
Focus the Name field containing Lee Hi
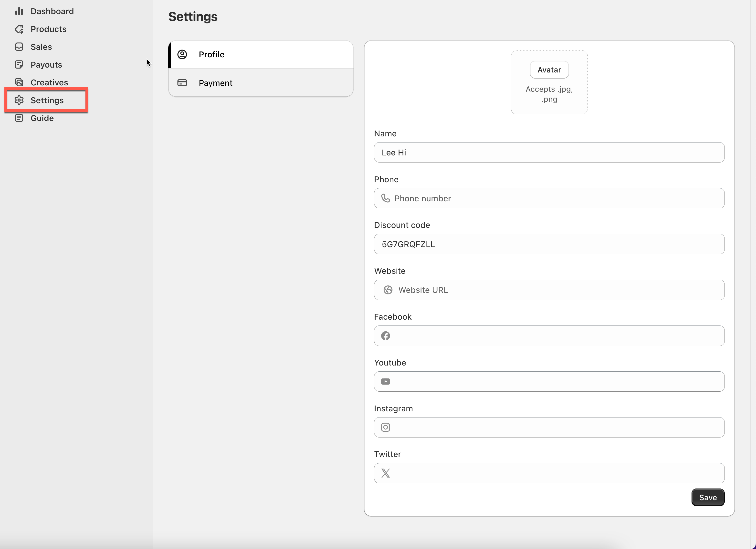point(549,152)
